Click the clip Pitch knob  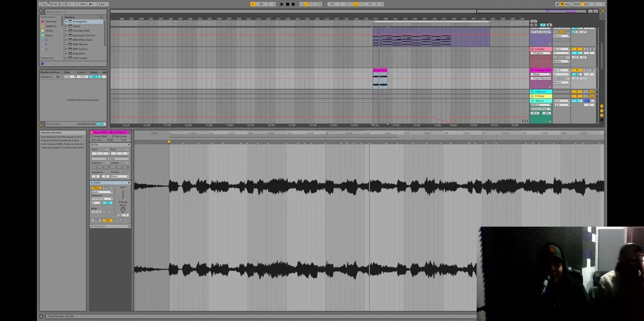tap(123, 209)
